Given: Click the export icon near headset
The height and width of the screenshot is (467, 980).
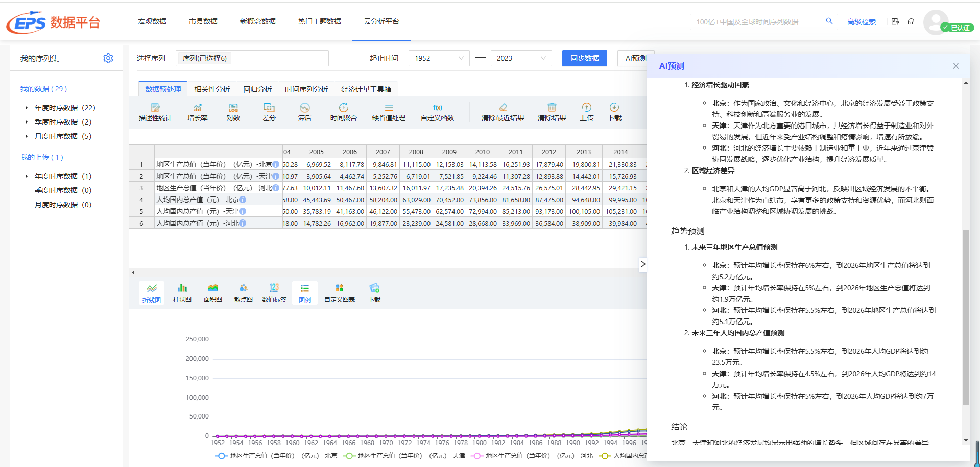Looking at the screenshot, I should pyautogui.click(x=895, y=21).
